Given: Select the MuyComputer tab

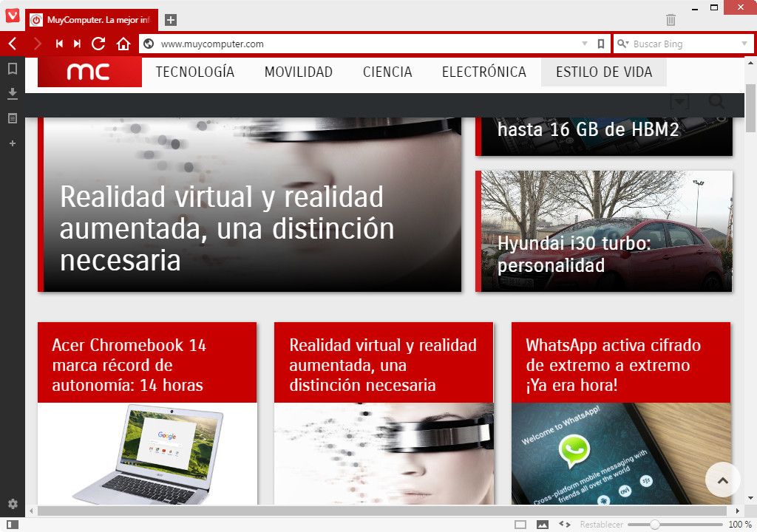Looking at the screenshot, I should [x=92, y=20].
